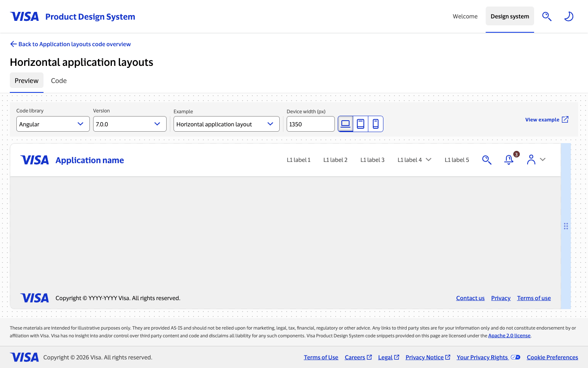Open Cookie Preferences in page footer

(552, 357)
